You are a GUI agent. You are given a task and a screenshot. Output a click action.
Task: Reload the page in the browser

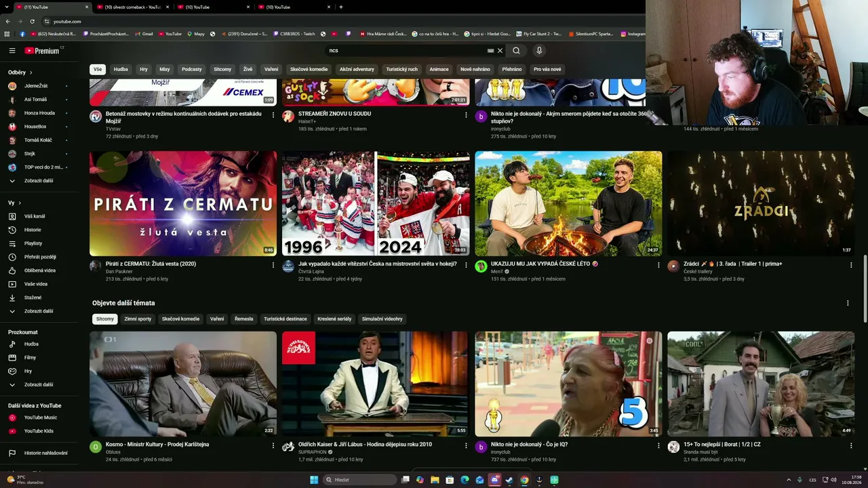(32, 22)
